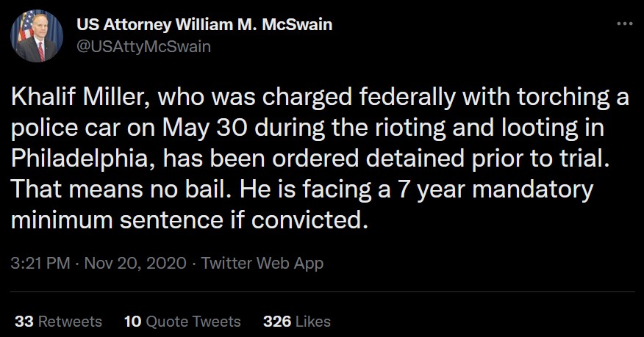The width and height of the screenshot is (644, 337).
Task: Open the tweet's three-dot more options menu
Action: 624,24
